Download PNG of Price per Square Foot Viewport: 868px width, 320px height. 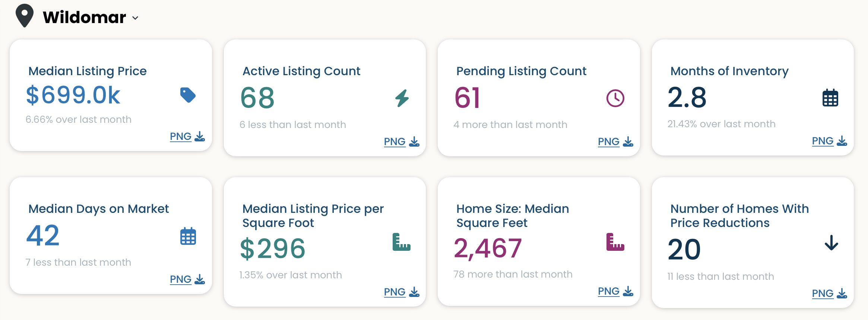[402, 292]
